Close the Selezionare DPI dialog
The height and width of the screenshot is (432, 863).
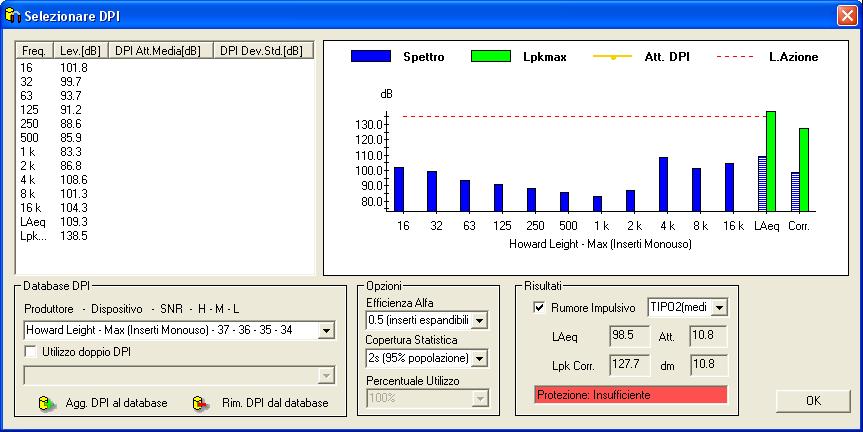[x=847, y=15]
